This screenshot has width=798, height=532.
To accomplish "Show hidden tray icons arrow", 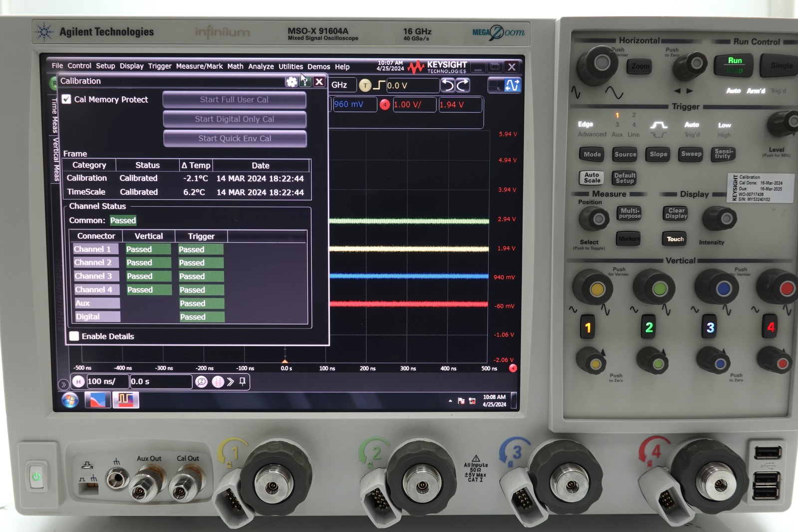I will pos(450,401).
